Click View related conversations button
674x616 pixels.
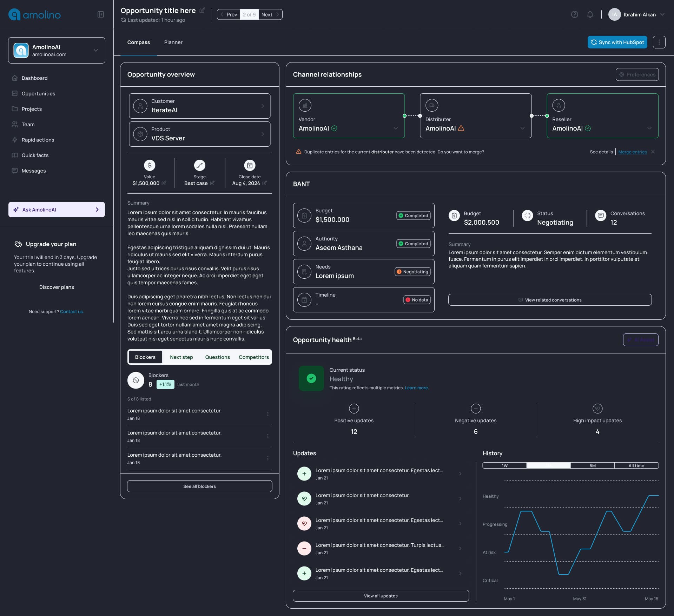(550, 300)
